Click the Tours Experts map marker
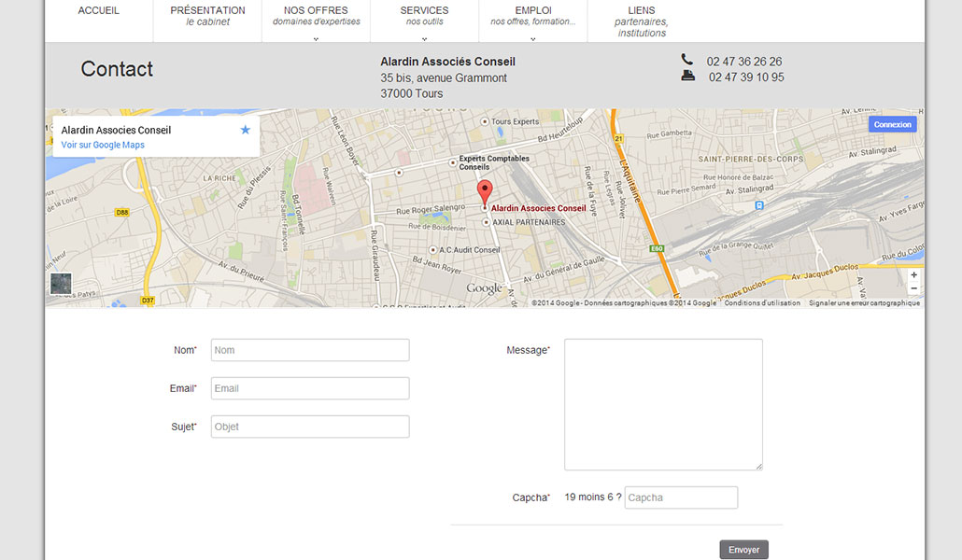Viewport: 962px width, 560px height. point(484,122)
